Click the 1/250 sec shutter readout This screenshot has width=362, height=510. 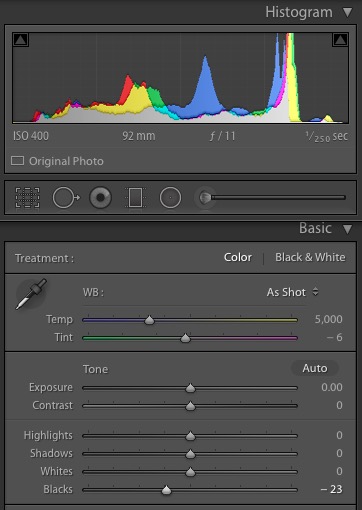(327, 136)
